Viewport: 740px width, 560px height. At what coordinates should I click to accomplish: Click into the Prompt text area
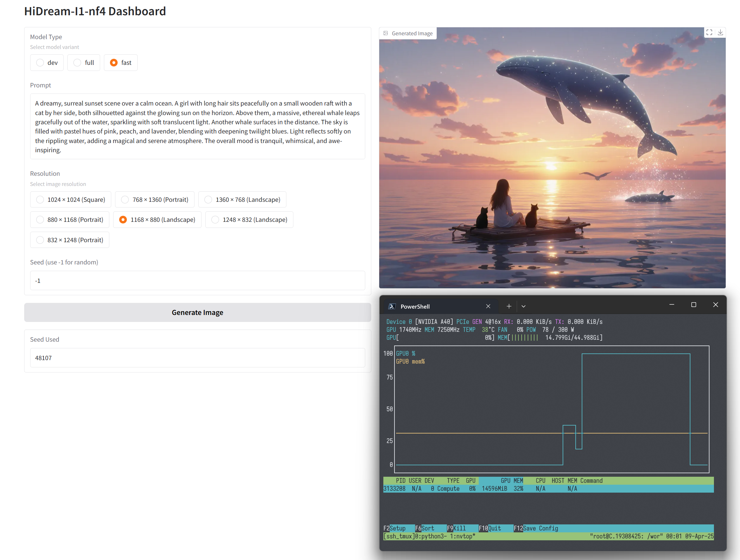tap(197, 126)
